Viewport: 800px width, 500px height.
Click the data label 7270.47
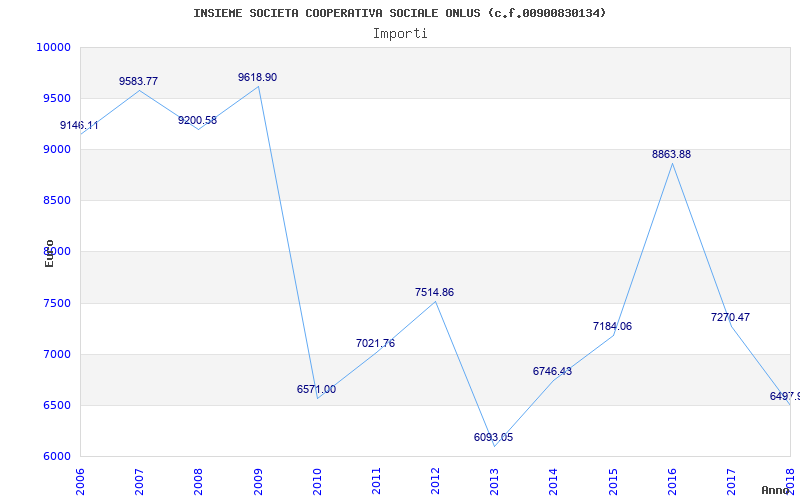point(730,317)
